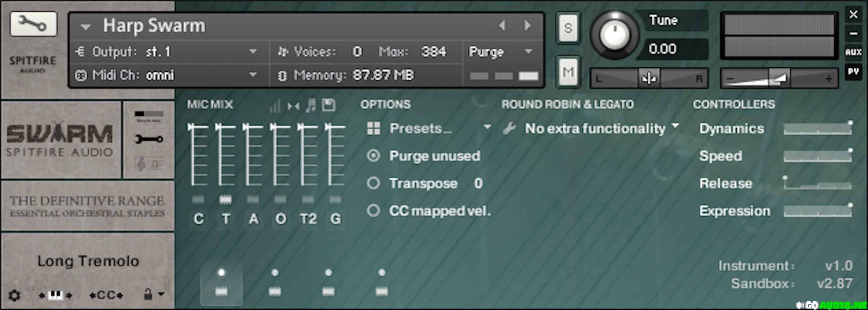The width and height of the screenshot is (868, 310).
Task: Click the A microphone fader
Action: (253, 154)
